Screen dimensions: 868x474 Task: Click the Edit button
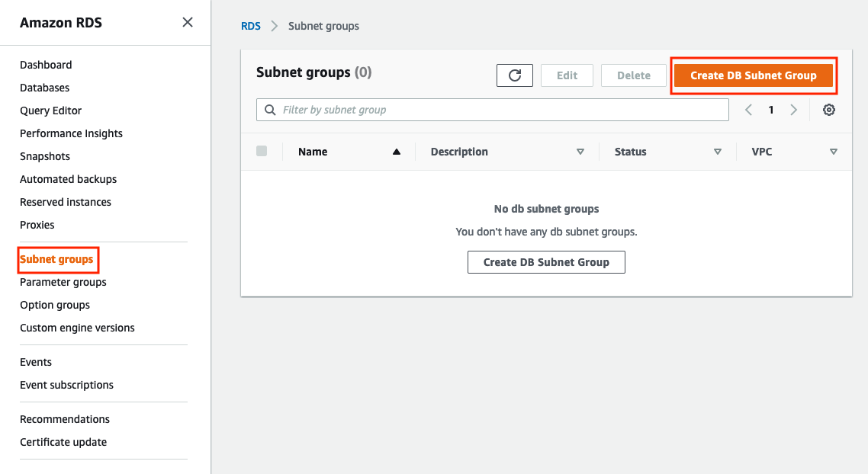tap(567, 75)
